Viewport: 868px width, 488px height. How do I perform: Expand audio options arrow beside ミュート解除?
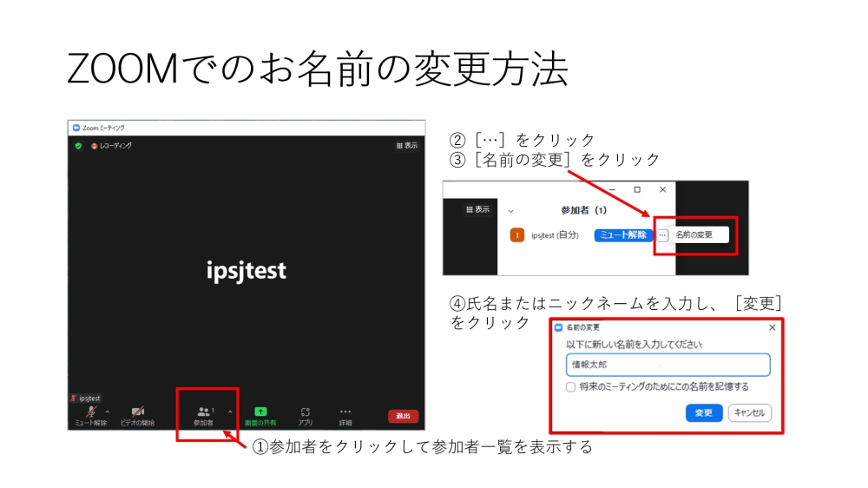[108, 412]
